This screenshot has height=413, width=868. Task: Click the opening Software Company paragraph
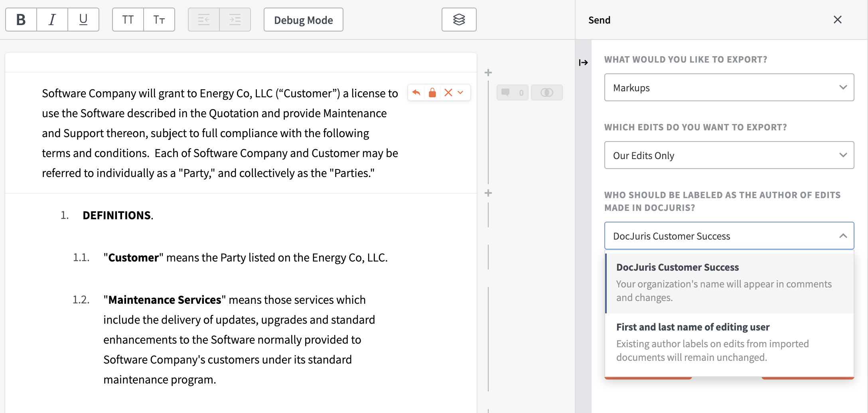point(220,133)
